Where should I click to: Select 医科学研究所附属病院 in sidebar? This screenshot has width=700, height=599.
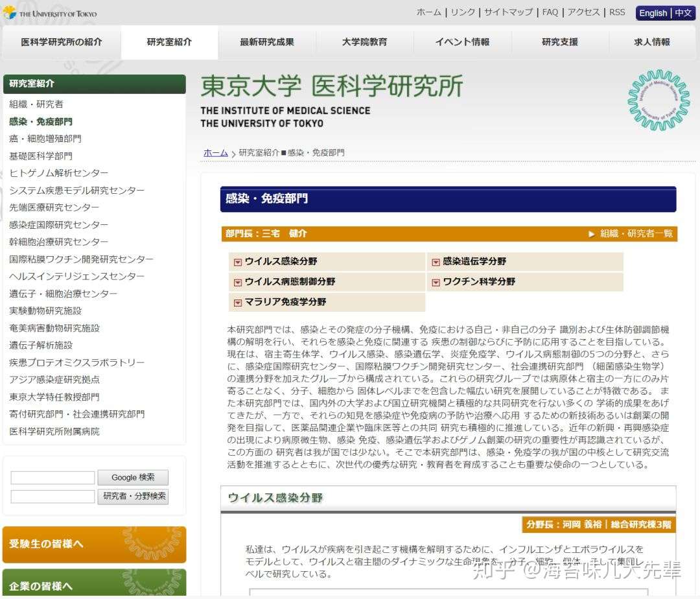[54, 431]
